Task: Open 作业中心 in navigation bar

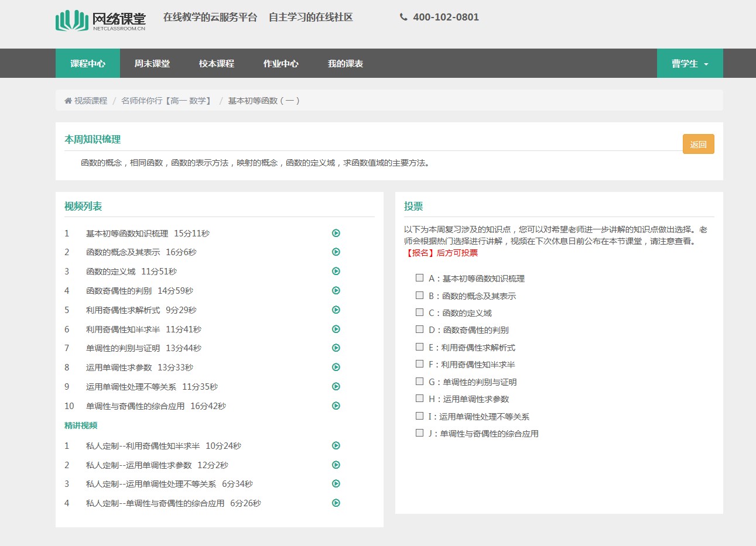Action: 281,63
